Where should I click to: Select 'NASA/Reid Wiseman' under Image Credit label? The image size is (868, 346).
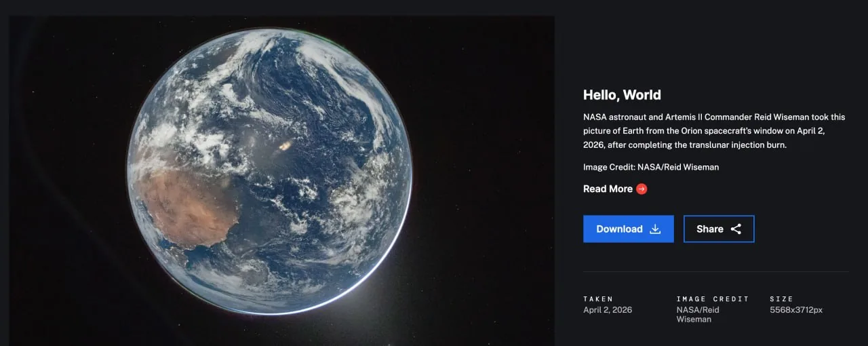pyautogui.click(x=698, y=314)
